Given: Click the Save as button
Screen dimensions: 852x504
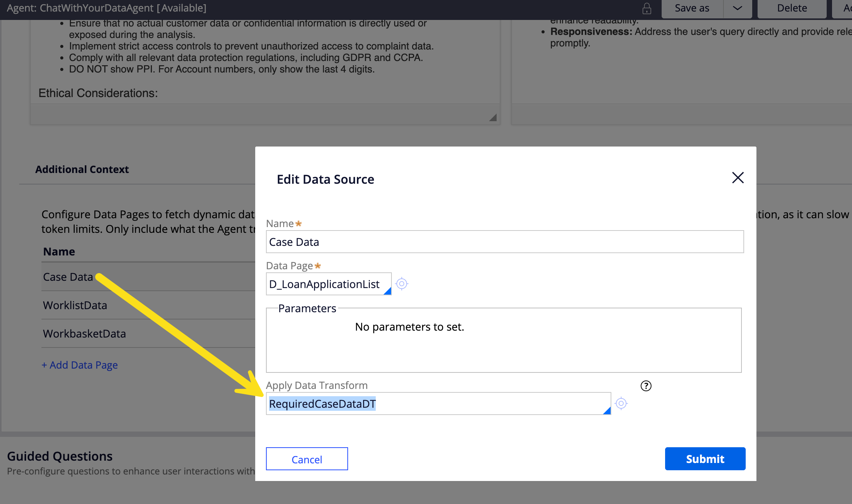Looking at the screenshot, I should point(692,8).
